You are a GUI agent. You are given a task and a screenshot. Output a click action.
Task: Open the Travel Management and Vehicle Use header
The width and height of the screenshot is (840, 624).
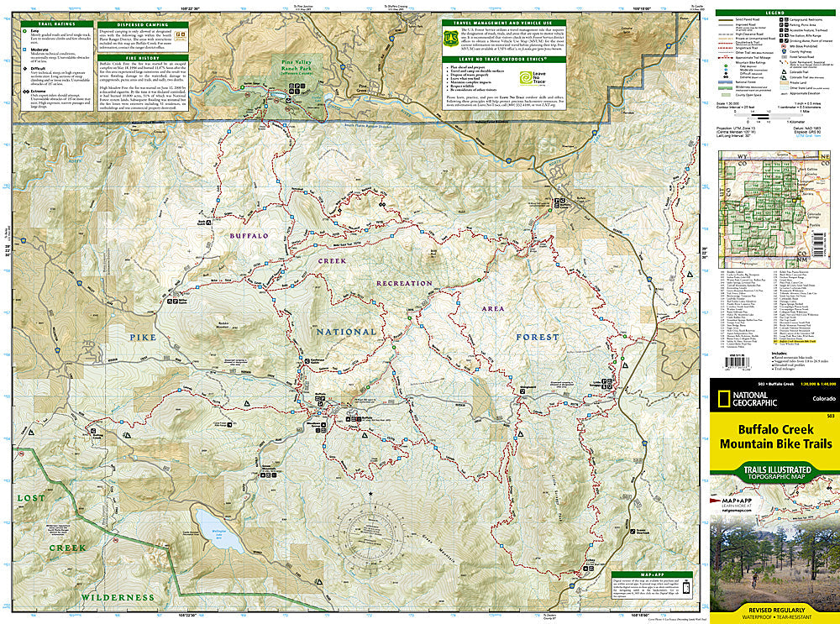(502, 23)
